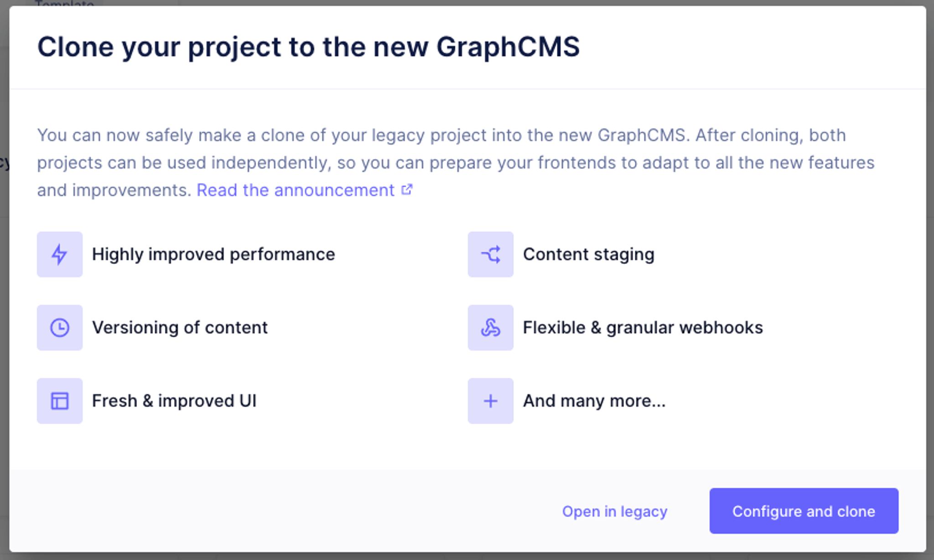Choose Open in legacy

coord(614,511)
